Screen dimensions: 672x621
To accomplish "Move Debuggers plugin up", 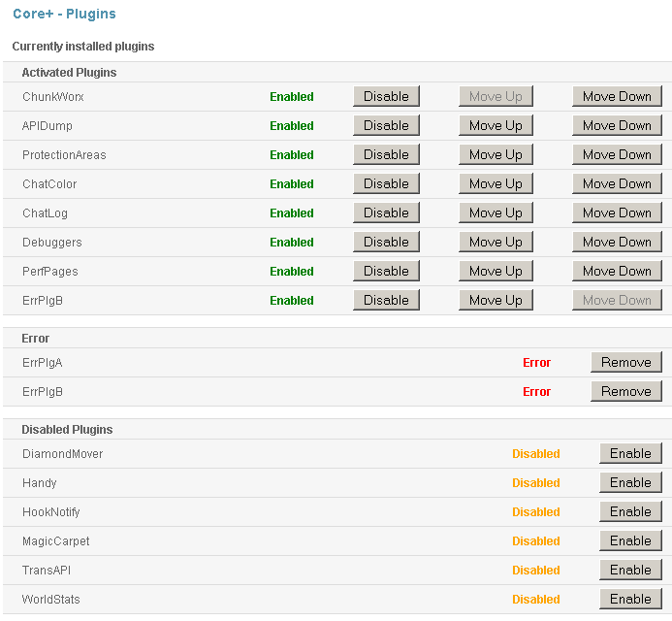I will click(496, 242).
